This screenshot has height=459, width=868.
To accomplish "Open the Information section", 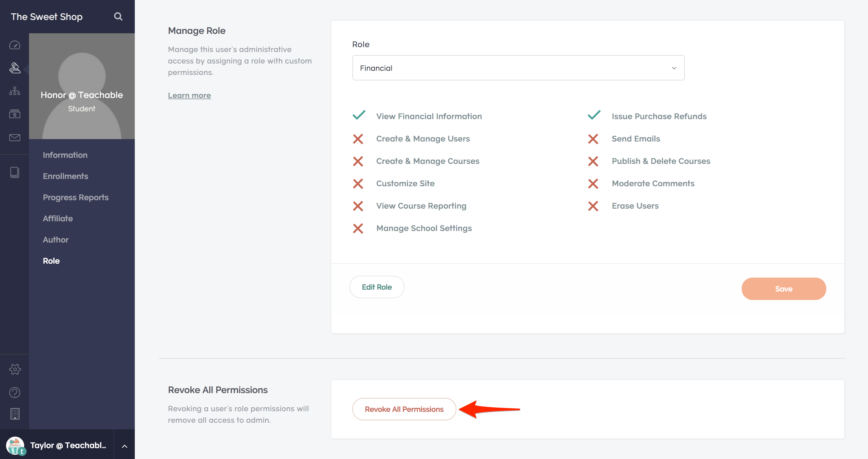I will (65, 155).
